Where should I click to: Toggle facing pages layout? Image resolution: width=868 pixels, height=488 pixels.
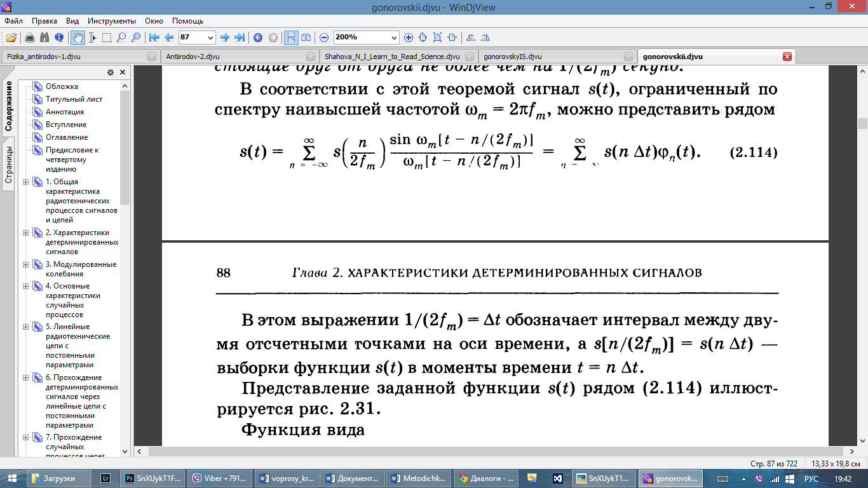coord(306,37)
